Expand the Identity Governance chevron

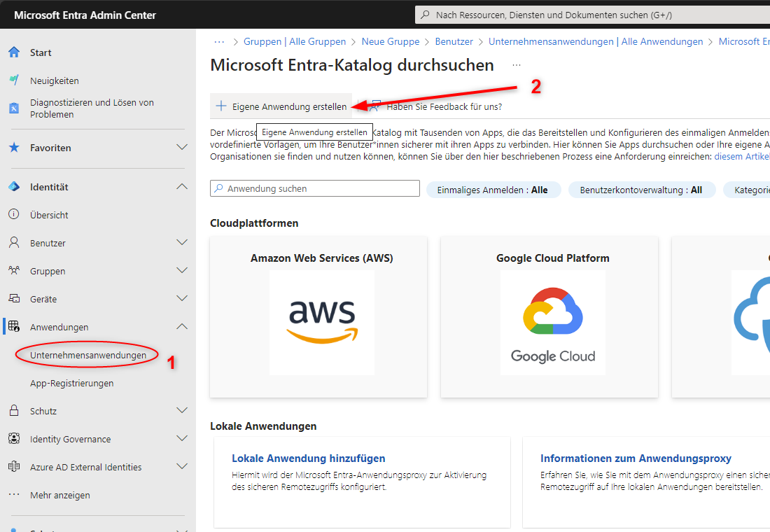click(x=182, y=439)
